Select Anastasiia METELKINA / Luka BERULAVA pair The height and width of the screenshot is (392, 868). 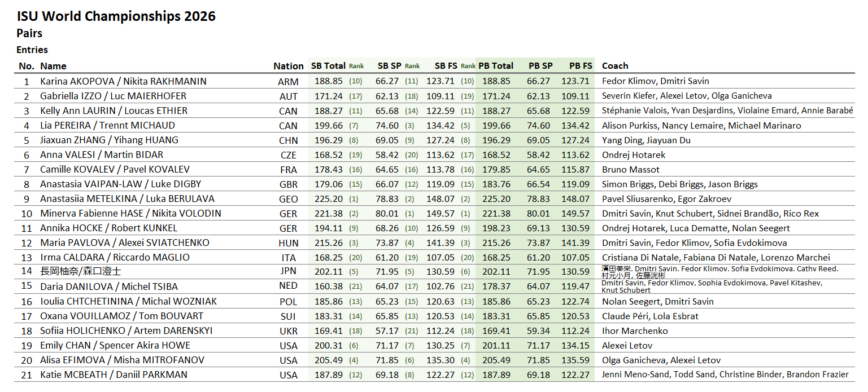tap(127, 199)
